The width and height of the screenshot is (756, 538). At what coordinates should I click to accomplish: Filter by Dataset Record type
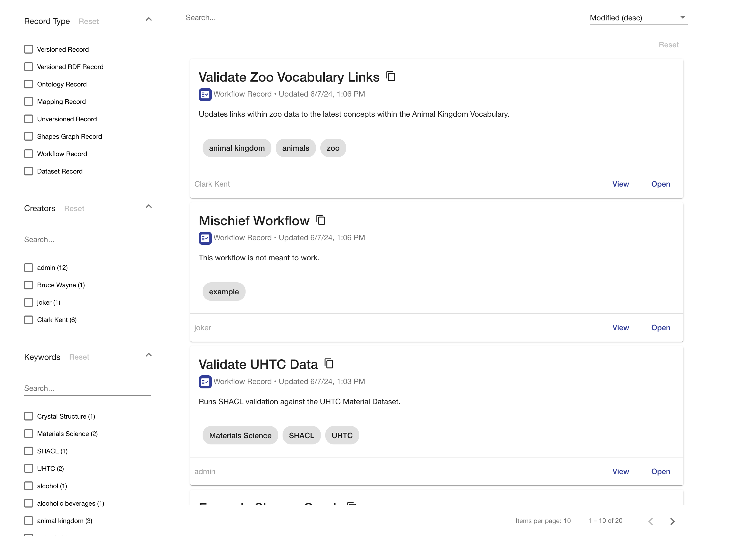coord(29,171)
